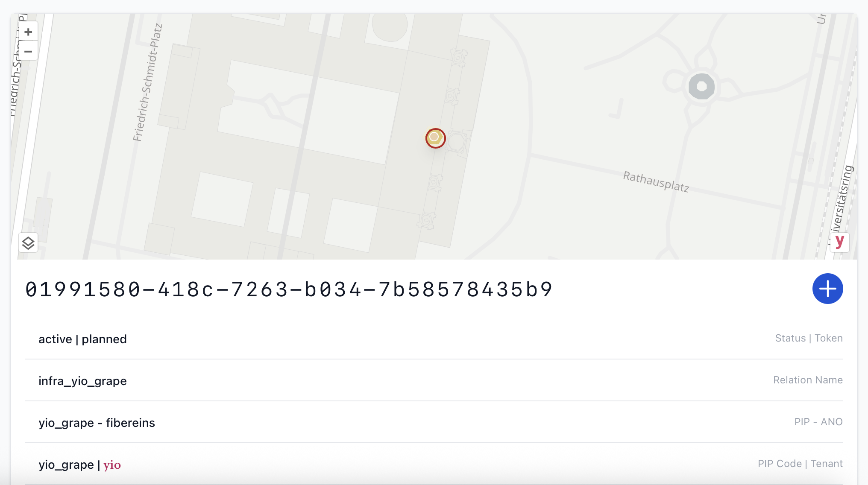This screenshot has width=868, height=485.
Task: Click the gray octagonal fountain marker
Action: pyautogui.click(x=701, y=87)
